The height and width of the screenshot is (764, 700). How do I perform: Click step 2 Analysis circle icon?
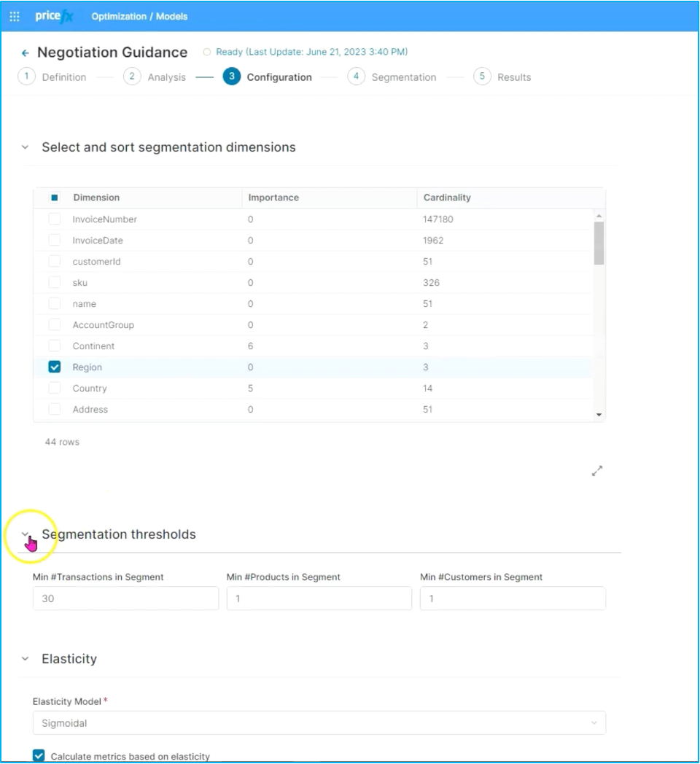[132, 77]
